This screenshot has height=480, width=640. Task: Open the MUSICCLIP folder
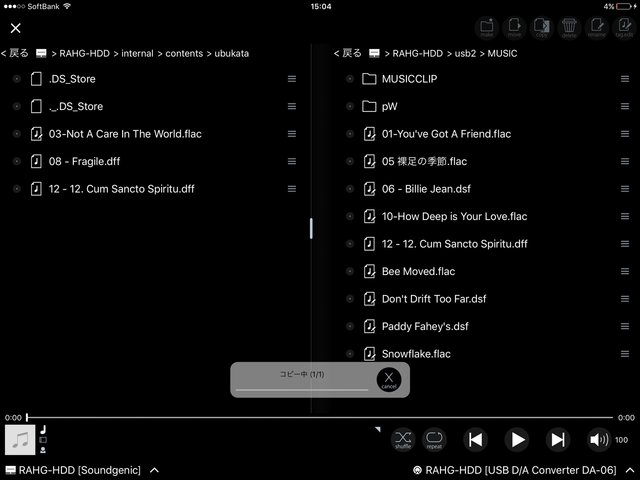tap(410, 78)
